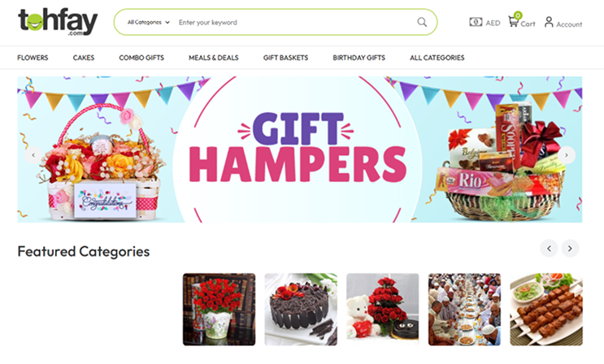
Task: Open the FLOWERS menu item
Action: point(33,58)
